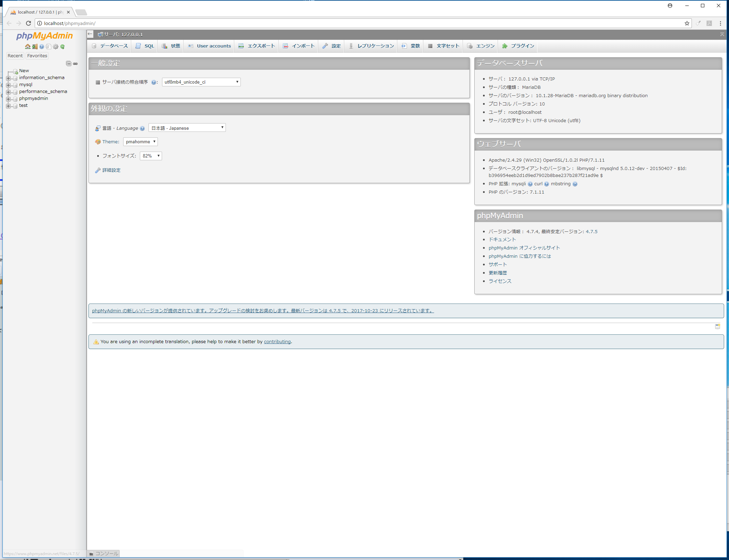Open the 文字セット tab
The width and height of the screenshot is (729, 560).
pos(443,46)
